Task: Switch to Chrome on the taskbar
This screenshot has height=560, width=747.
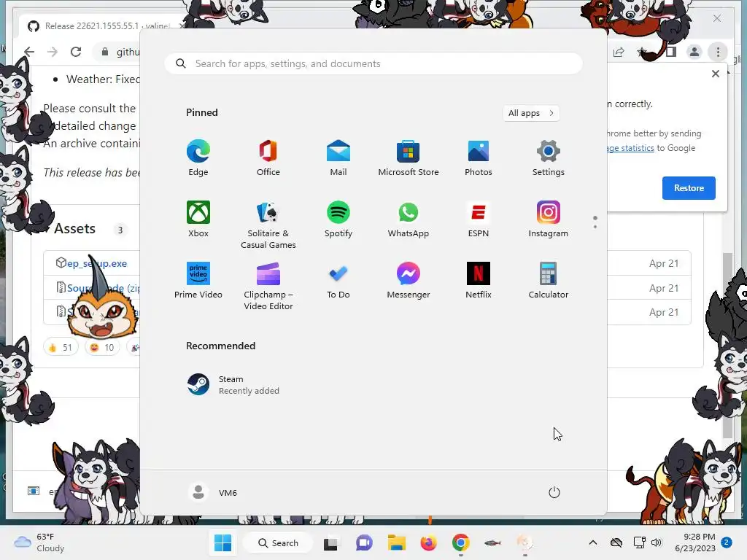Action: click(461, 542)
